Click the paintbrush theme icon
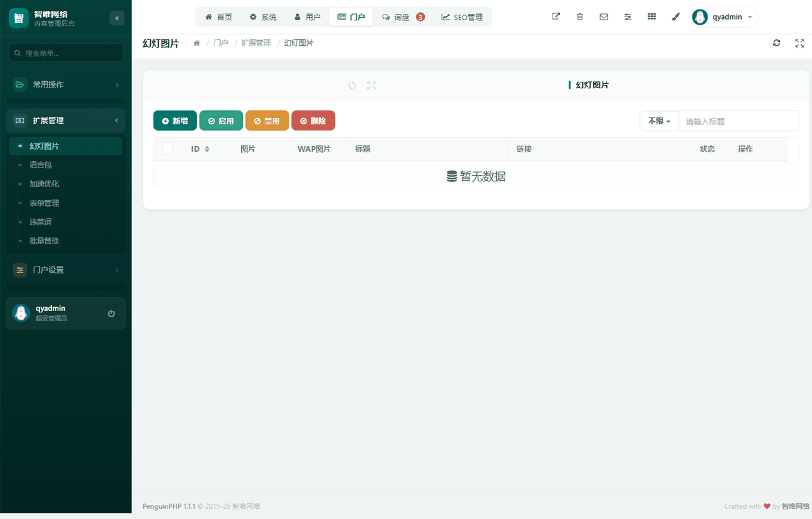The width and height of the screenshot is (812, 519). tap(676, 17)
